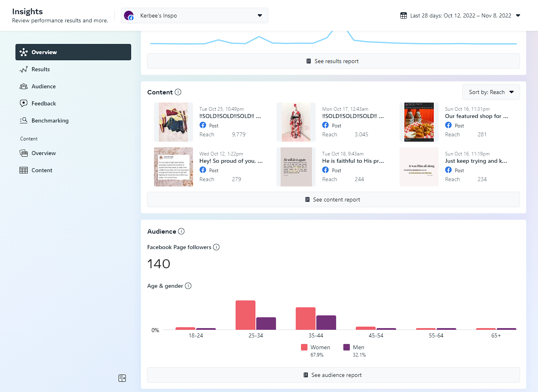The height and width of the screenshot is (392, 538).
Task: Open the Sort by: Reach dropdown
Action: pos(491,92)
